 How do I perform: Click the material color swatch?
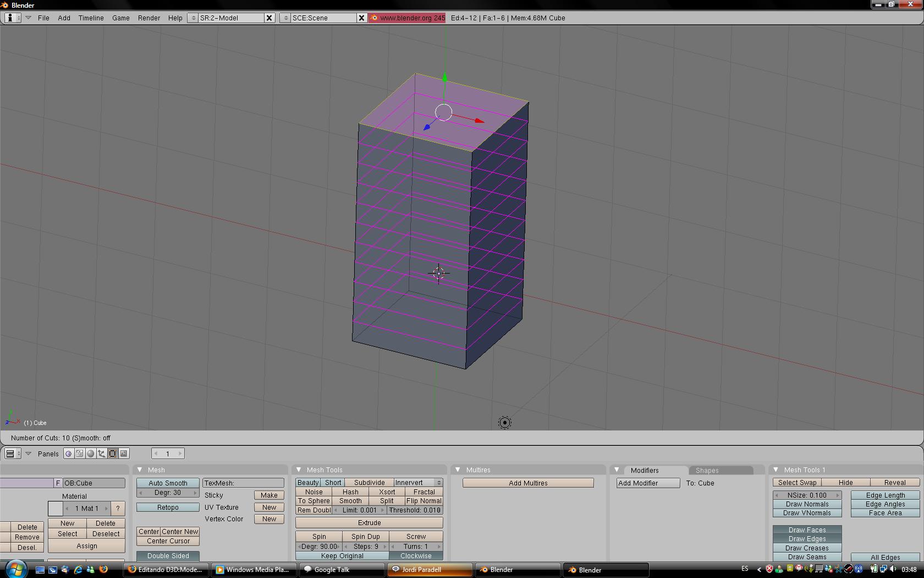pos(55,508)
